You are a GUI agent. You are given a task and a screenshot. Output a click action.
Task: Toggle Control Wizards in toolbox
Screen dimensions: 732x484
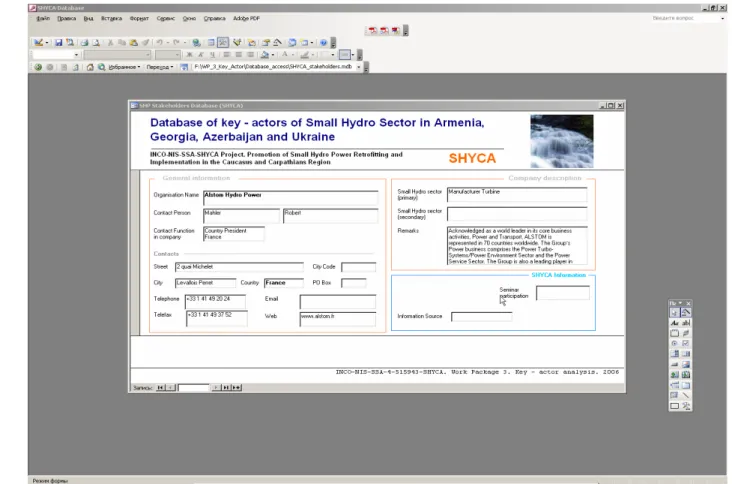[686, 313]
